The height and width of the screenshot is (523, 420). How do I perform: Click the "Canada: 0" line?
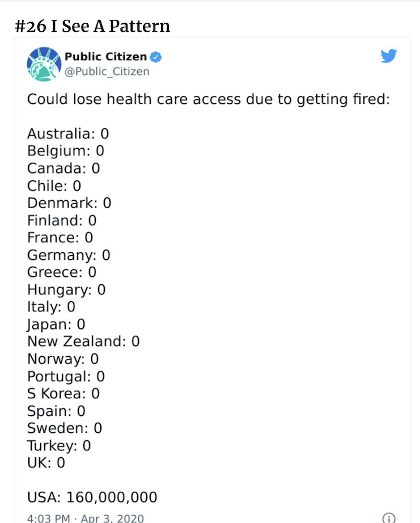pyautogui.click(x=63, y=168)
